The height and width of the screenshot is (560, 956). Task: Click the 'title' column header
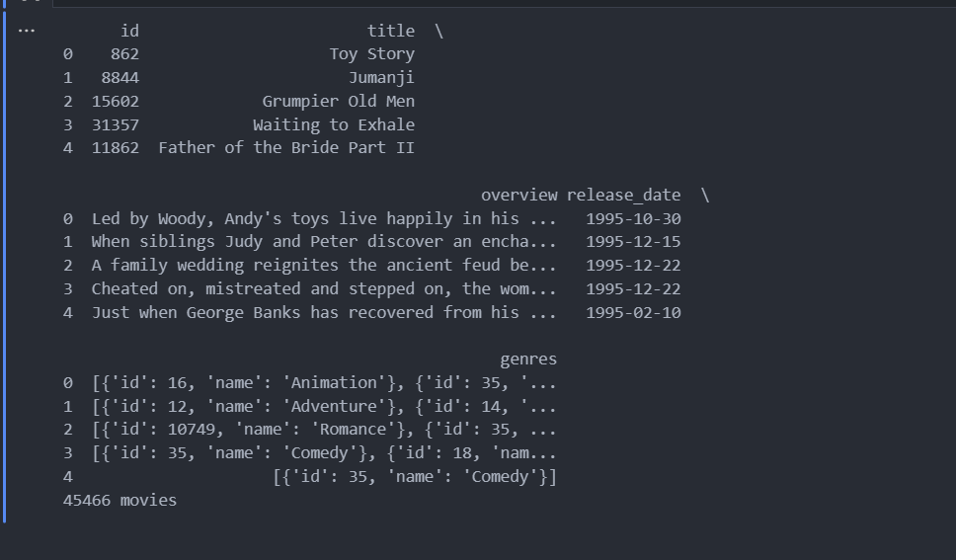coord(391,31)
